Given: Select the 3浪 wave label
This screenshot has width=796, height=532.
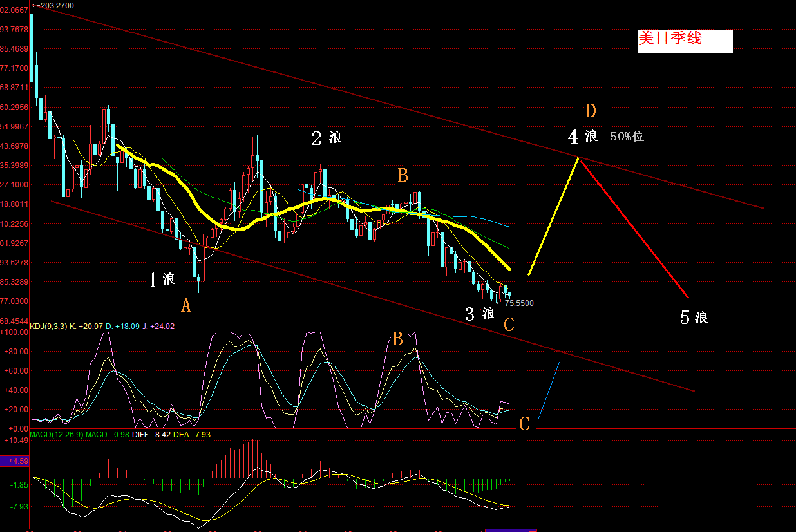Looking at the screenshot, I should coord(480,314).
